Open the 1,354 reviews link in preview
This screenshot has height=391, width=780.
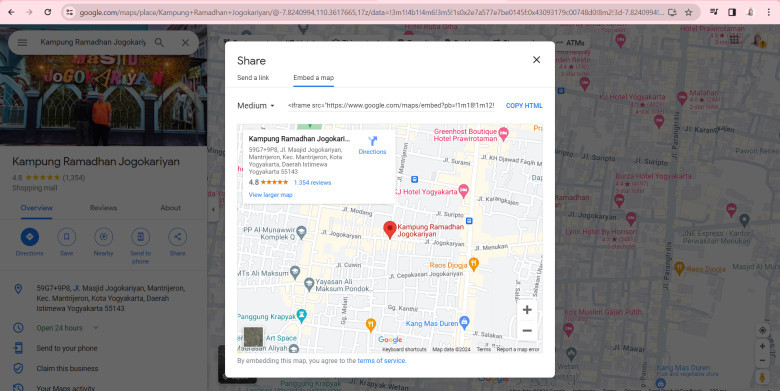pyautogui.click(x=312, y=183)
